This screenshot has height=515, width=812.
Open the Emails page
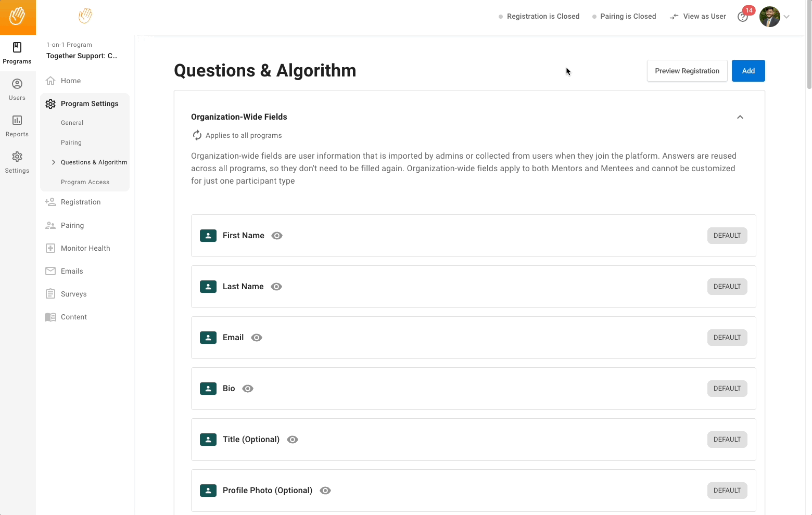[72, 271]
